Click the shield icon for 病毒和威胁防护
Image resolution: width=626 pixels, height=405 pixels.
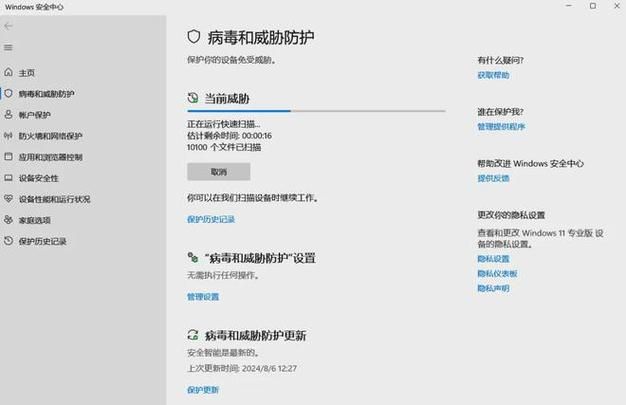pos(8,93)
